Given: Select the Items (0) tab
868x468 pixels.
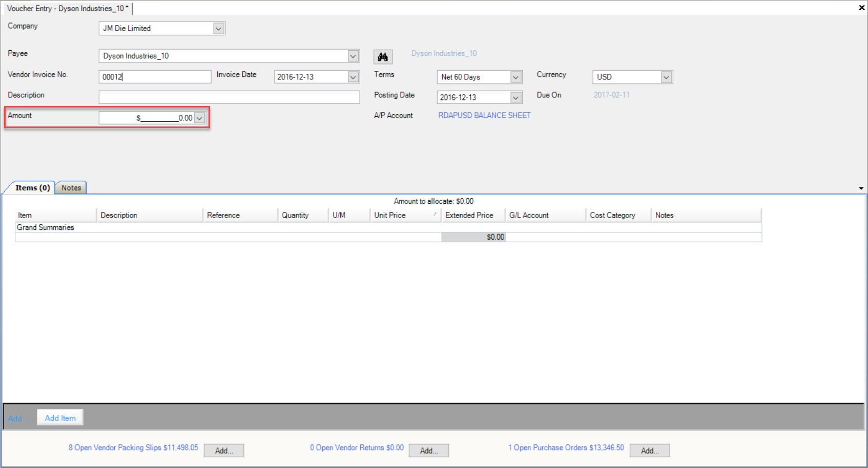Looking at the screenshot, I should 32,188.
